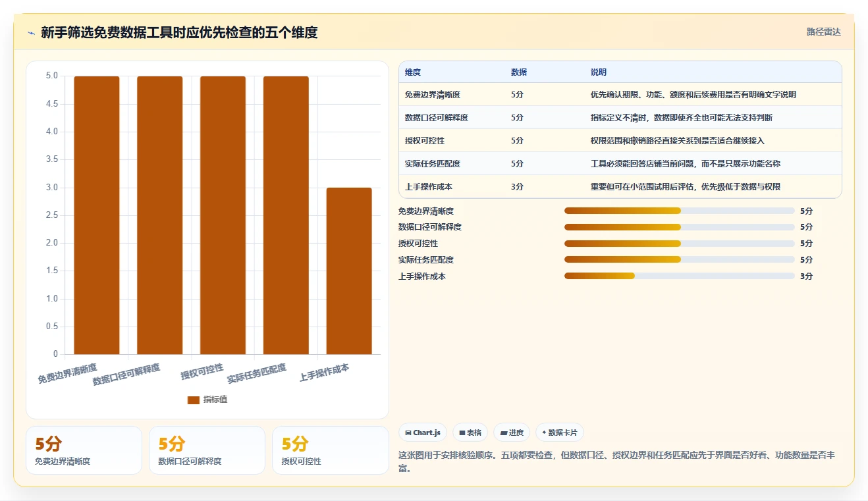Click the y-axis value 5.0
Image resolution: width=868 pixels, height=501 pixels.
pos(51,76)
